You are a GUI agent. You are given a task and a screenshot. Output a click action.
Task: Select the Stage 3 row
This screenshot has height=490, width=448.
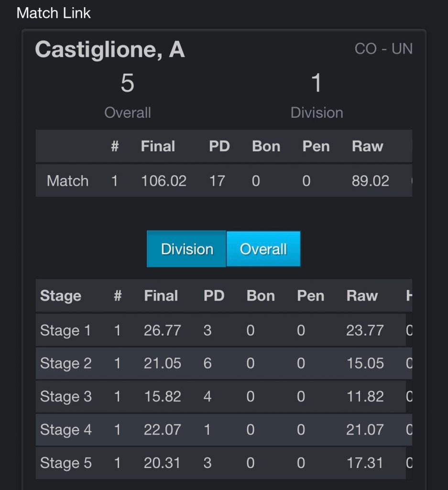pyautogui.click(x=224, y=397)
